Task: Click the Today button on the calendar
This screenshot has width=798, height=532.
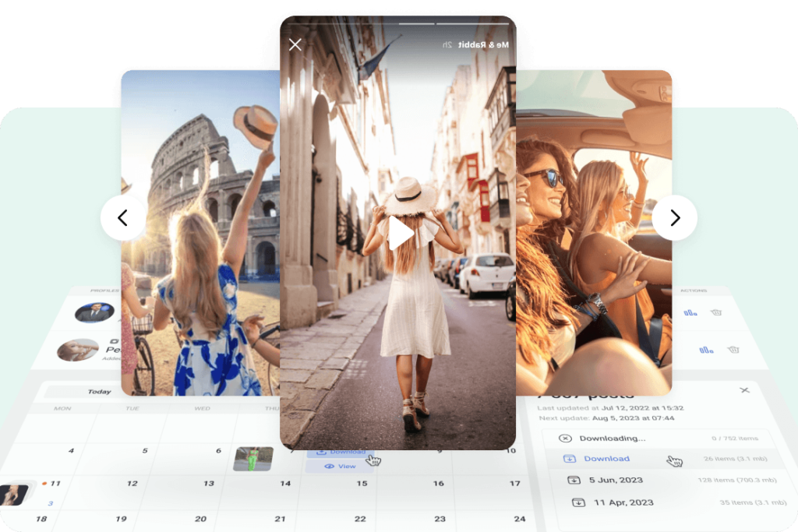Action: [99, 392]
